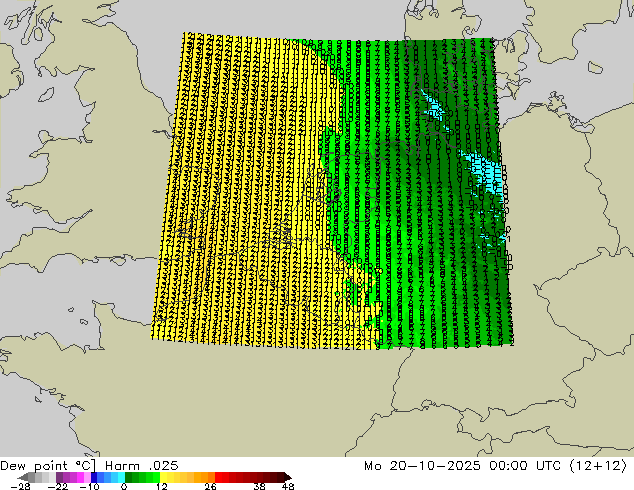Click the '(12+12)' forecast offset label
Image resolution: width=634 pixels, height=490 pixels.
598,466
